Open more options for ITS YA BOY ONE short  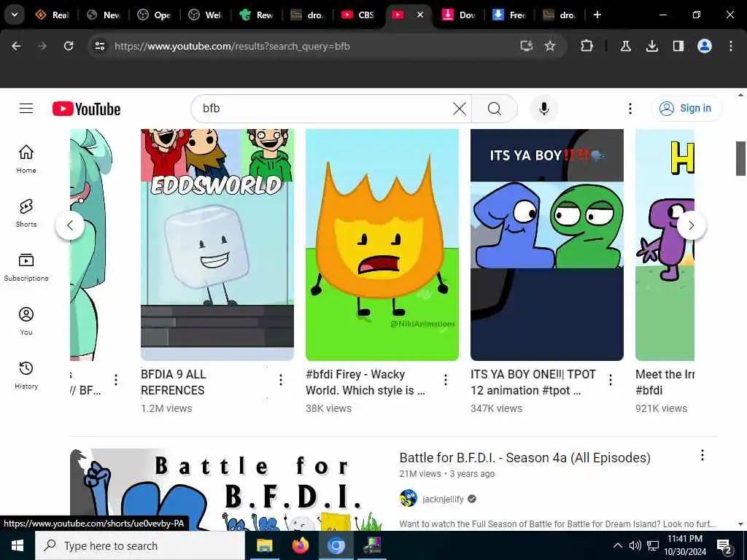611,379
